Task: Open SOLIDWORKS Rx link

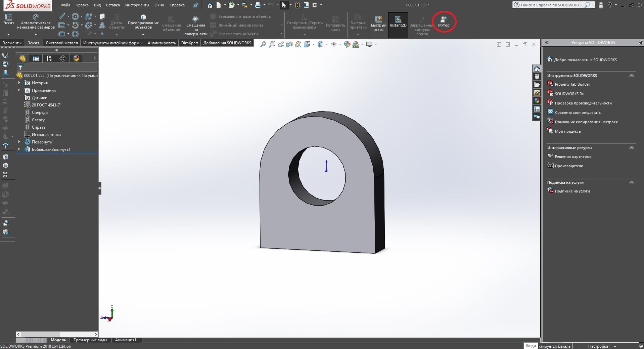Action: pos(569,94)
